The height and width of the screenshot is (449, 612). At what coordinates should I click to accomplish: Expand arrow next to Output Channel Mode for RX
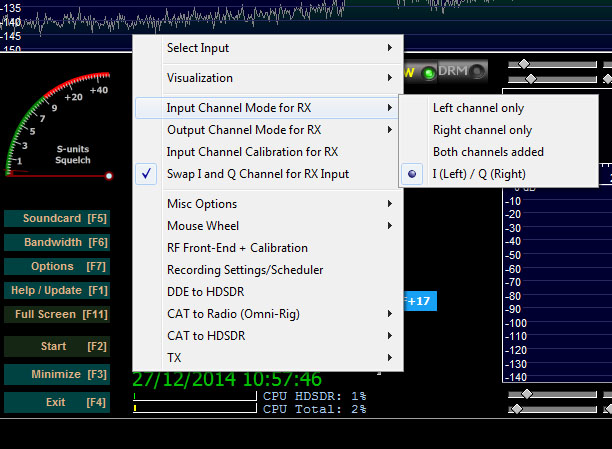[x=390, y=130]
